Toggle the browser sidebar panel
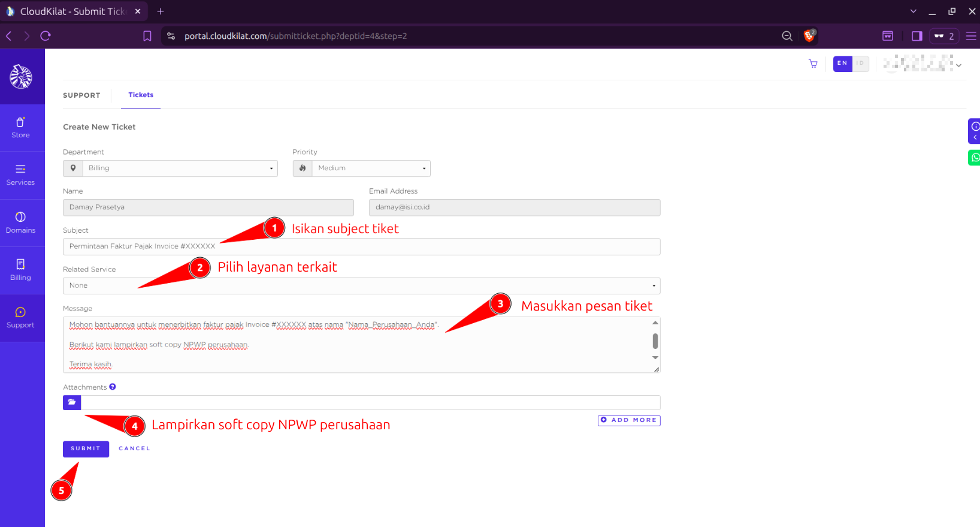 click(917, 36)
